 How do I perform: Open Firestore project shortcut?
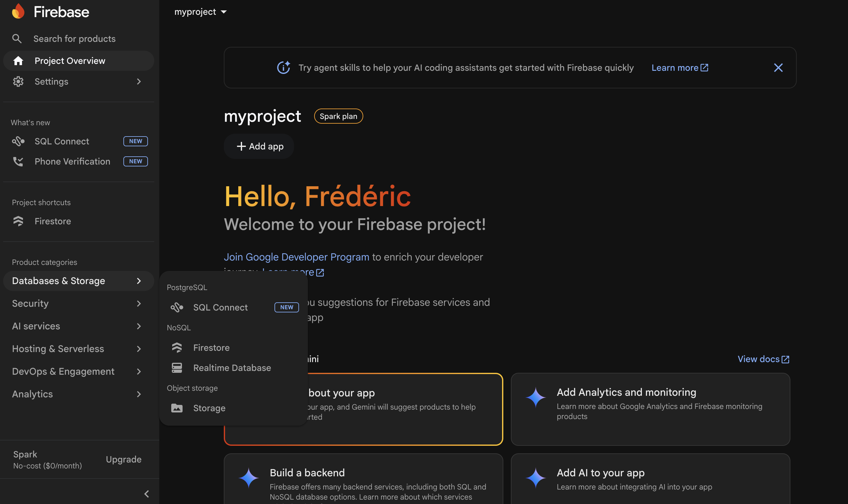coord(79,221)
